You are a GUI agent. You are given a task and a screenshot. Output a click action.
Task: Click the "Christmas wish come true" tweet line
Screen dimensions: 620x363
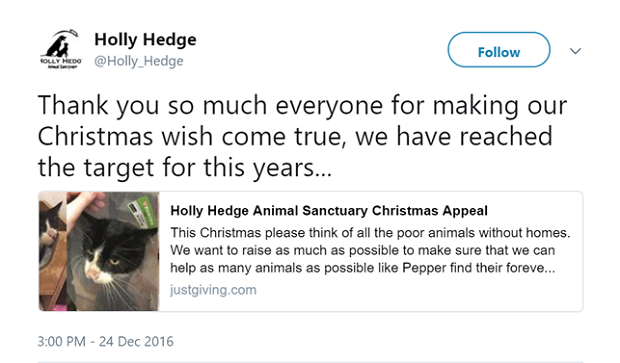[295, 136]
